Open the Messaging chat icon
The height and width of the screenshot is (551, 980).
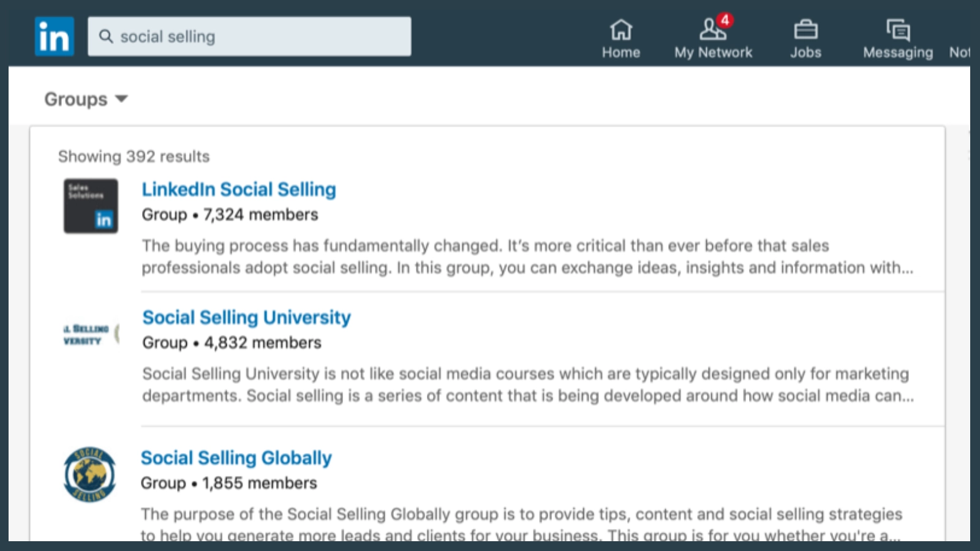[x=898, y=29]
